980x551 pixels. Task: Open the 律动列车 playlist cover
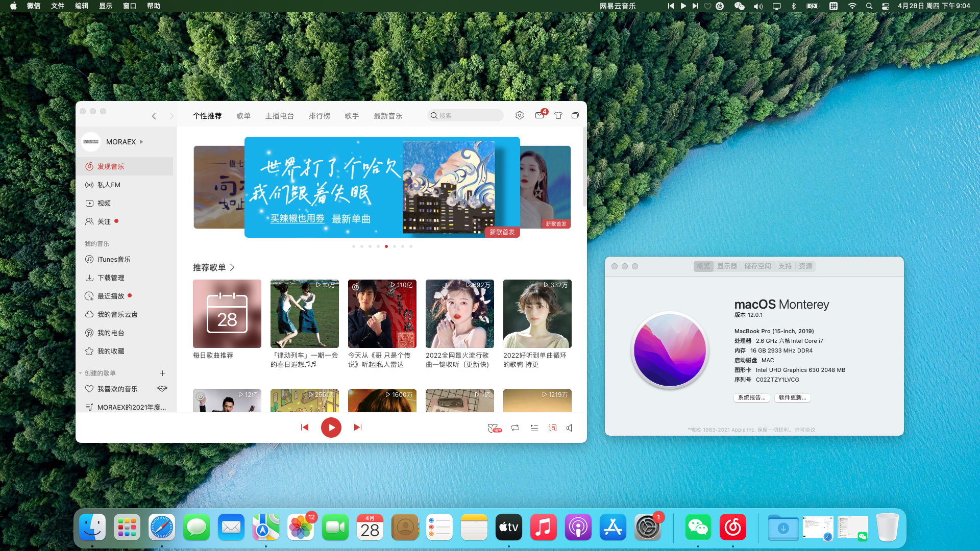(x=305, y=314)
